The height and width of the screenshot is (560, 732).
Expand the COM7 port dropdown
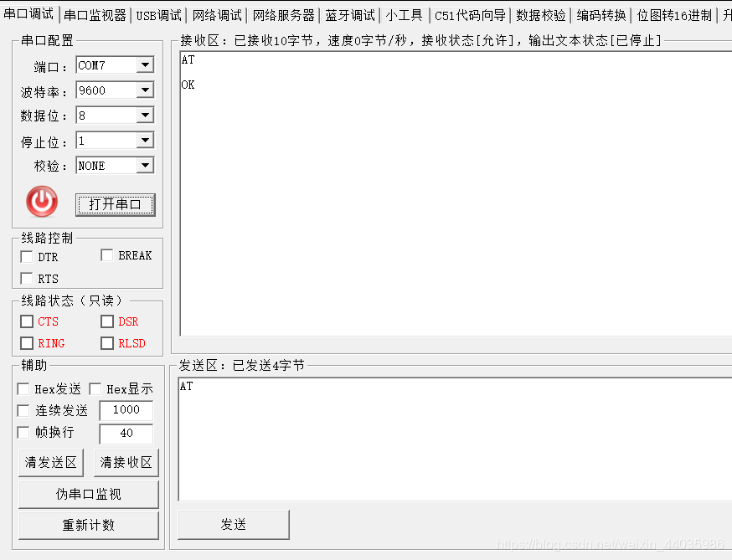[x=145, y=64]
